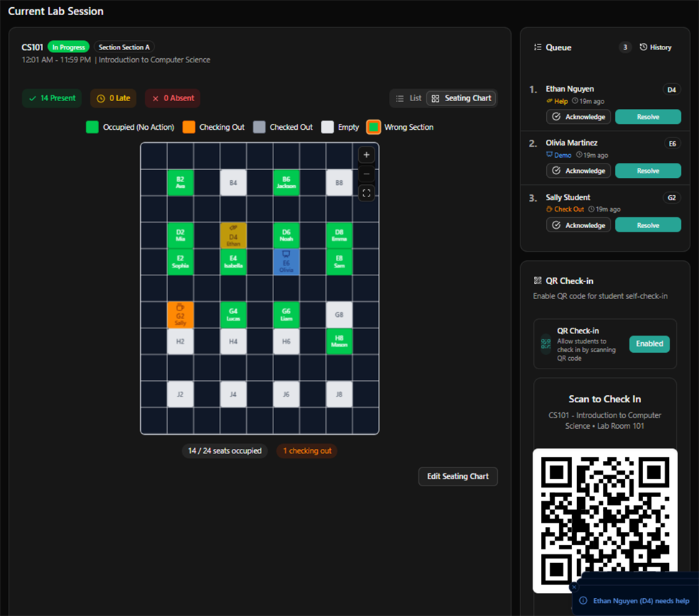The height and width of the screenshot is (616, 699).
Task: Select empty seat B8
Action: [339, 183]
